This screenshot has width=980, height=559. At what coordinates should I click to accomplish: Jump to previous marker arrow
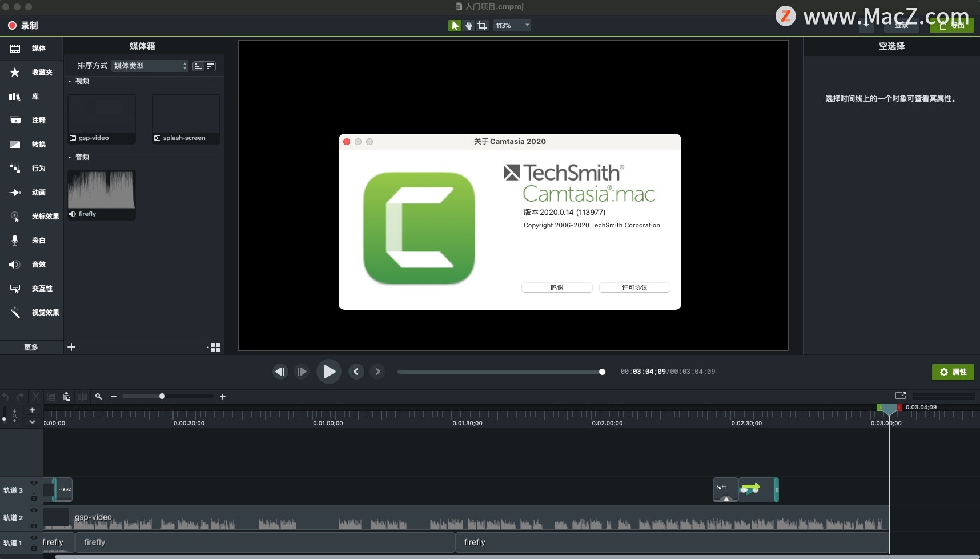(x=356, y=372)
